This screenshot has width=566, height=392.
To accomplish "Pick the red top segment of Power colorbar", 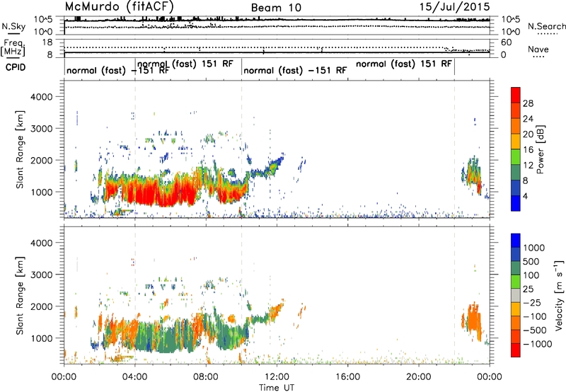I will click(x=516, y=95).
